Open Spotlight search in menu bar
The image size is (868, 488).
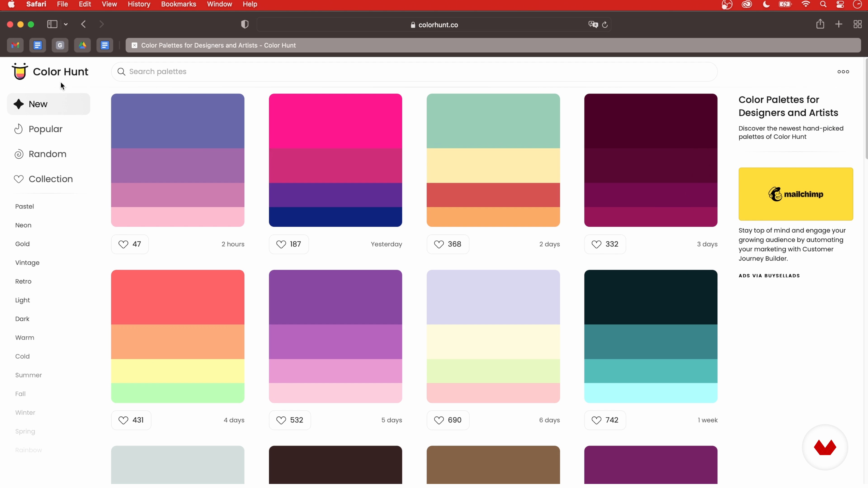coord(823,4)
